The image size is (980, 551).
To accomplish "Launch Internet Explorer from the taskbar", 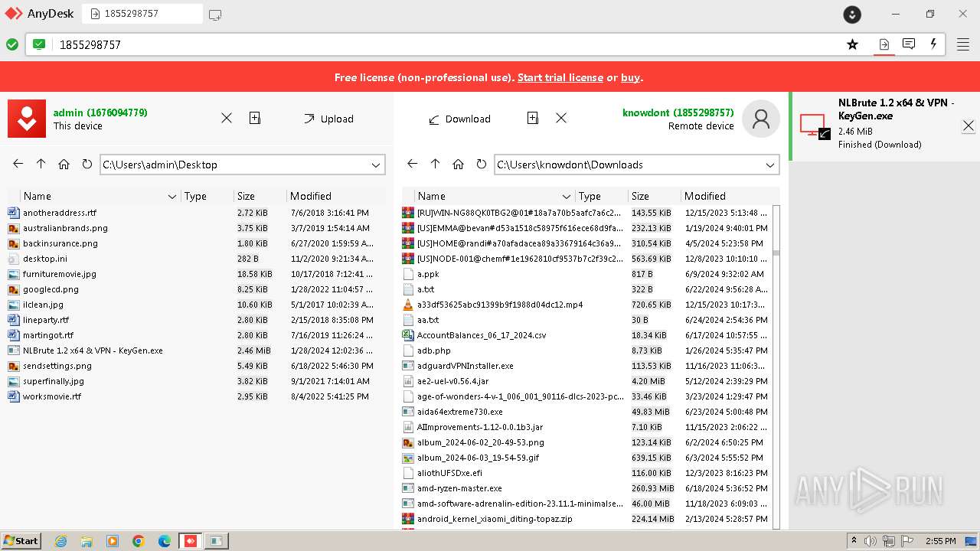I will click(x=60, y=541).
